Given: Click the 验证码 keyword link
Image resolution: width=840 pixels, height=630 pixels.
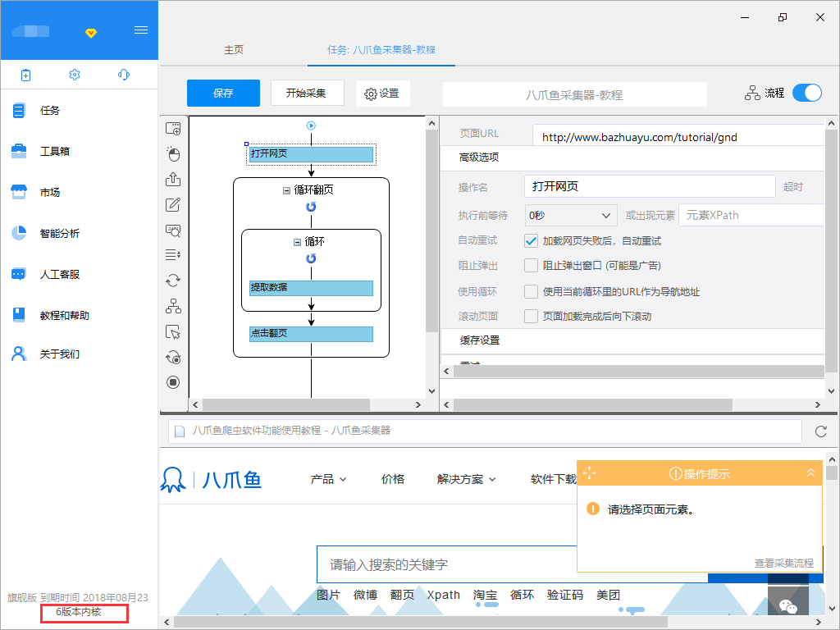Looking at the screenshot, I should (564, 595).
